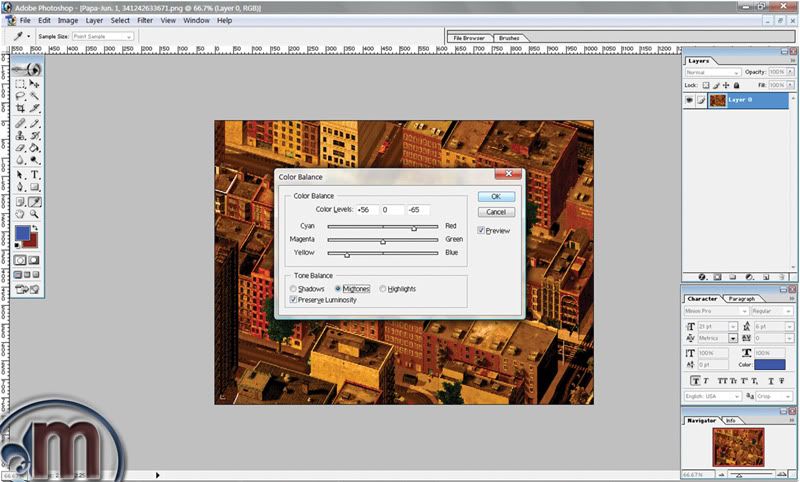Click Quick Mask mode button in toolbox
This screenshot has width=800, height=482.
pyautogui.click(x=34, y=260)
